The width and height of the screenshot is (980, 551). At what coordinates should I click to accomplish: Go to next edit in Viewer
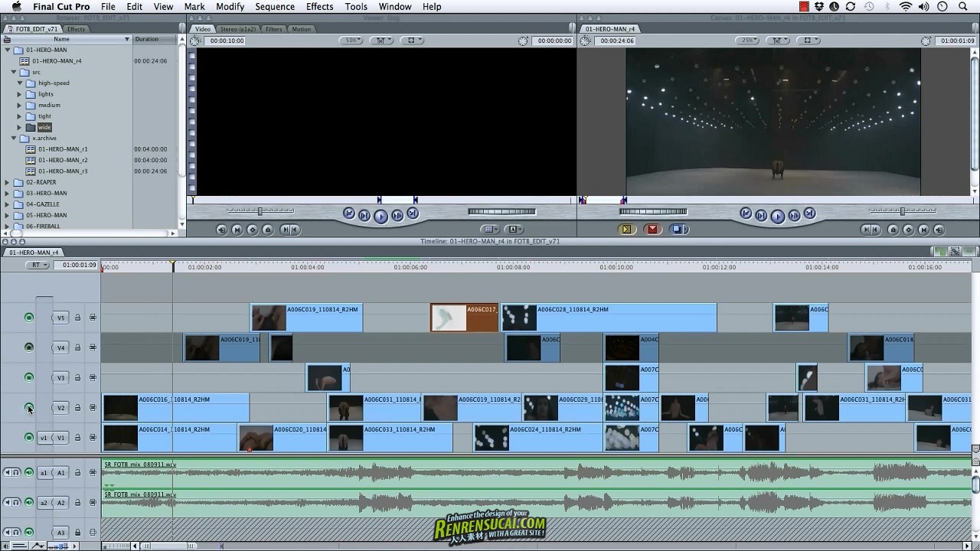pyautogui.click(x=413, y=214)
